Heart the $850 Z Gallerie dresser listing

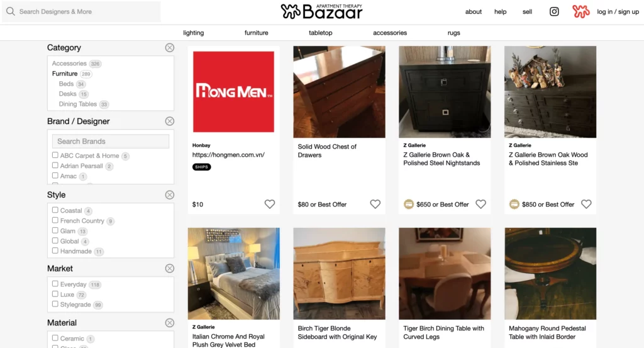tap(586, 204)
